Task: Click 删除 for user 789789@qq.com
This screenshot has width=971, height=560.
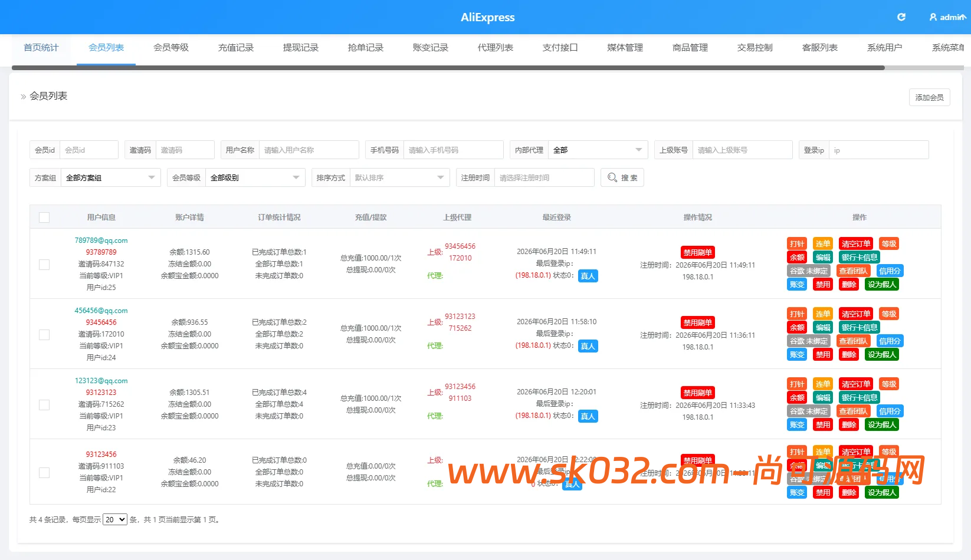Action: [849, 285]
